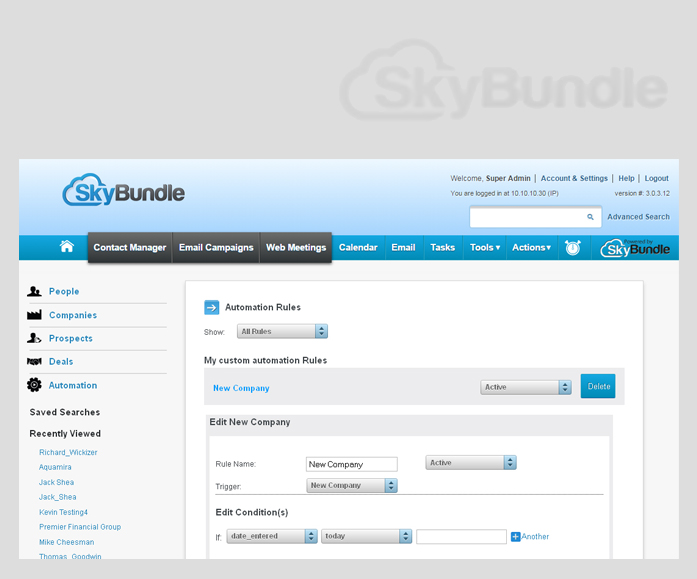Click the Rule Name text field
Screen dimensions: 697x579
352,464
